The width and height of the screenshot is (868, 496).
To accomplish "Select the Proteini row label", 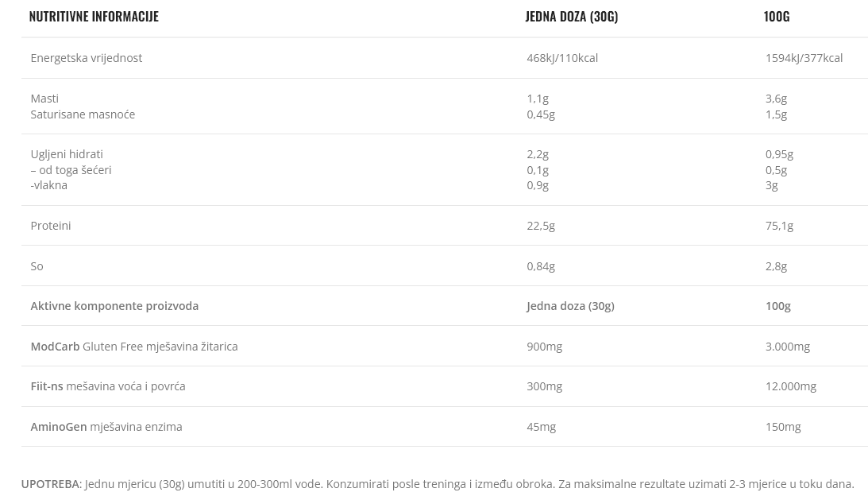I will pos(50,225).
